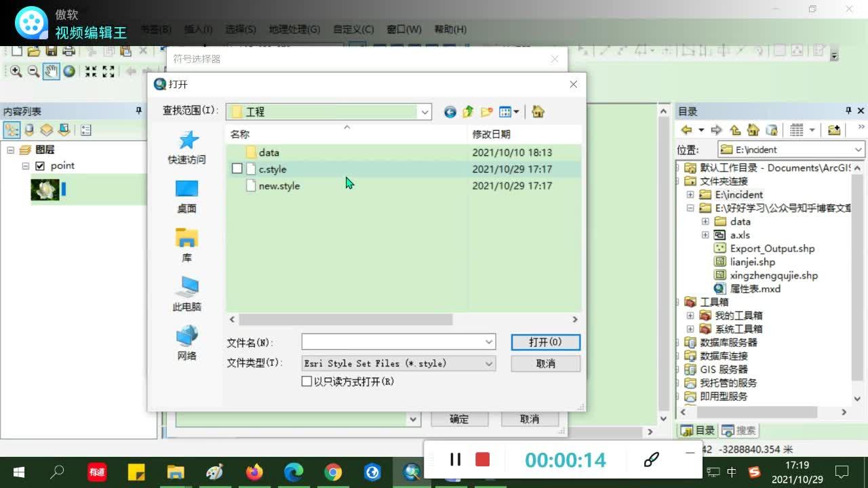The width and height of the screenshot is (868, 488).
Task: Click the Fixed Zoom Out tool
Action: 108,72
